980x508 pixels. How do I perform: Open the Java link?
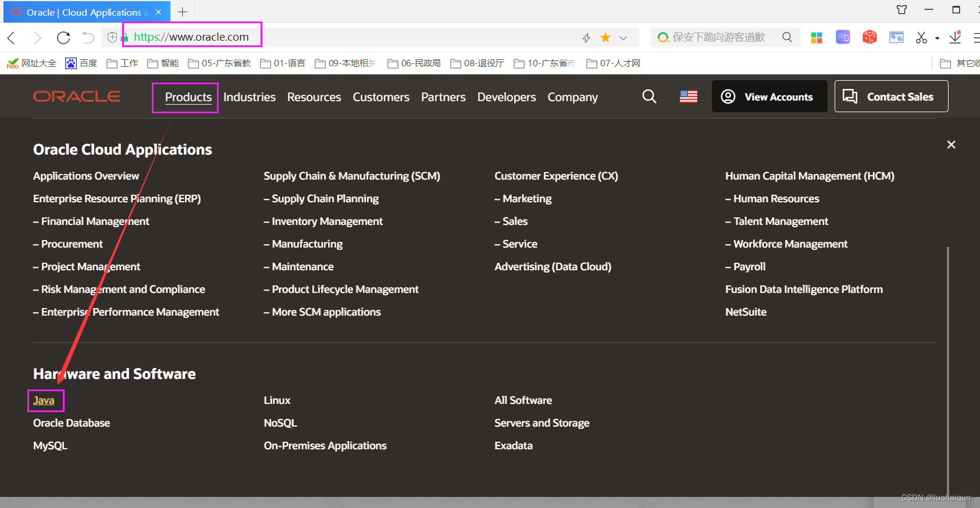point(44,400)
